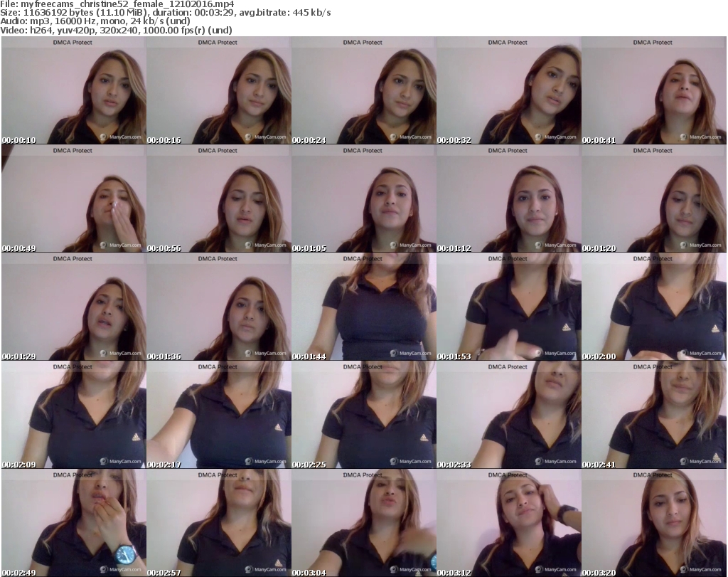728x577 pixels.
Task: Select the frame marked 00:00:41
Action: pyautogui.click(x=653, y=90)
